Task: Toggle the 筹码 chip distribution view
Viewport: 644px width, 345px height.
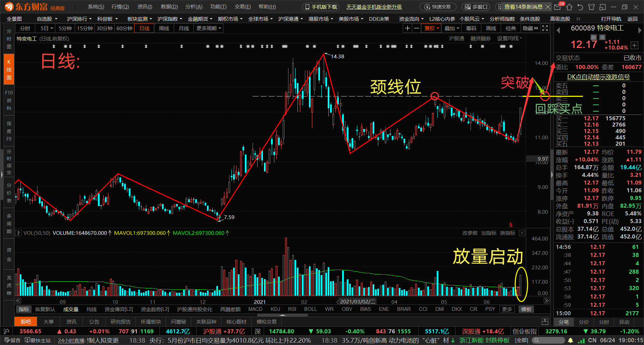Action: [471, 28]
